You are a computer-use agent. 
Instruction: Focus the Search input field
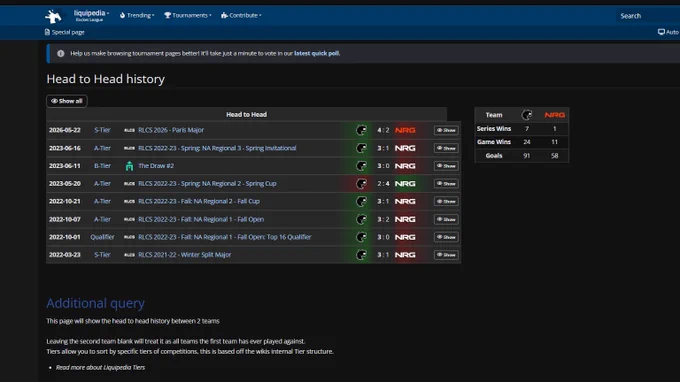(x=648, y=16)
